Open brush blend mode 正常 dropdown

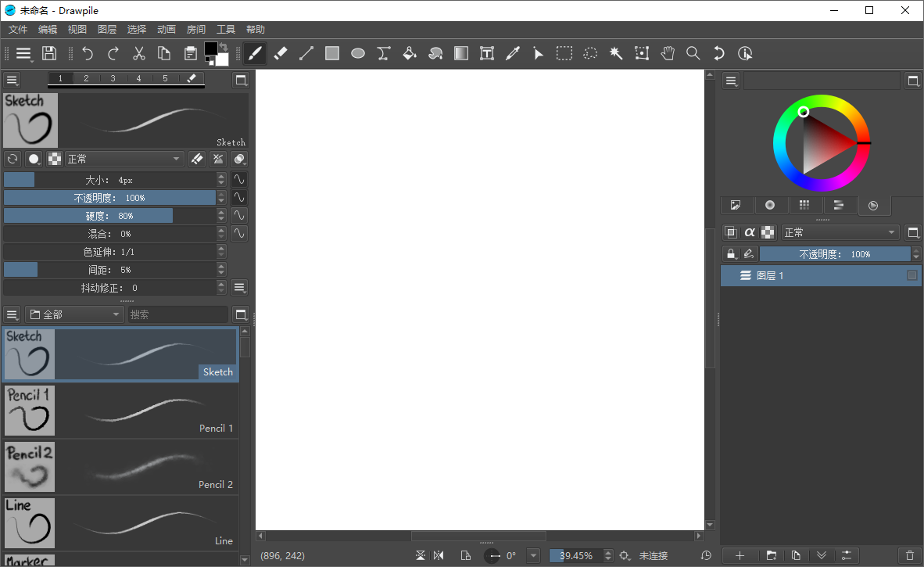pyautogui.click(x=124, y=159)
